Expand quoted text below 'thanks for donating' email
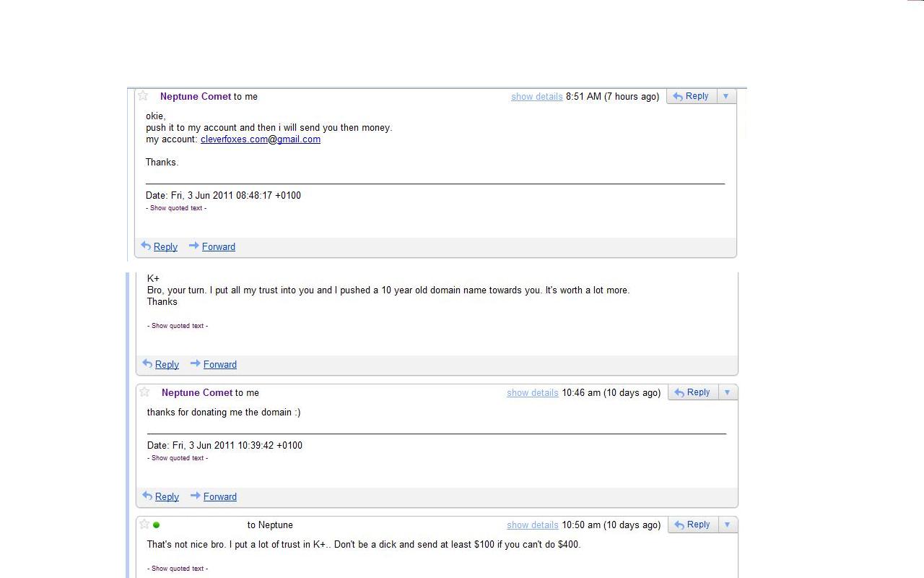 click(x=178, y=458)
